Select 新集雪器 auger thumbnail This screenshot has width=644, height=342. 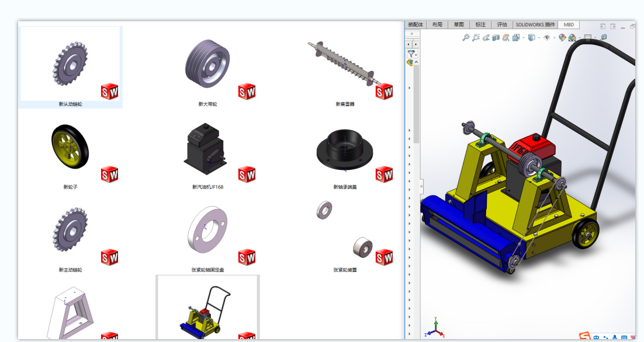pyautogui.click(x=345, y=64)
